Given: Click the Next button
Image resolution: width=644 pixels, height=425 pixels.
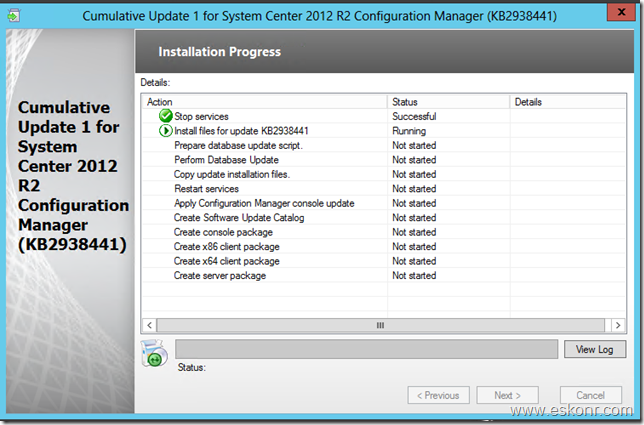Looking at the screenshot, I should (507, 395).
